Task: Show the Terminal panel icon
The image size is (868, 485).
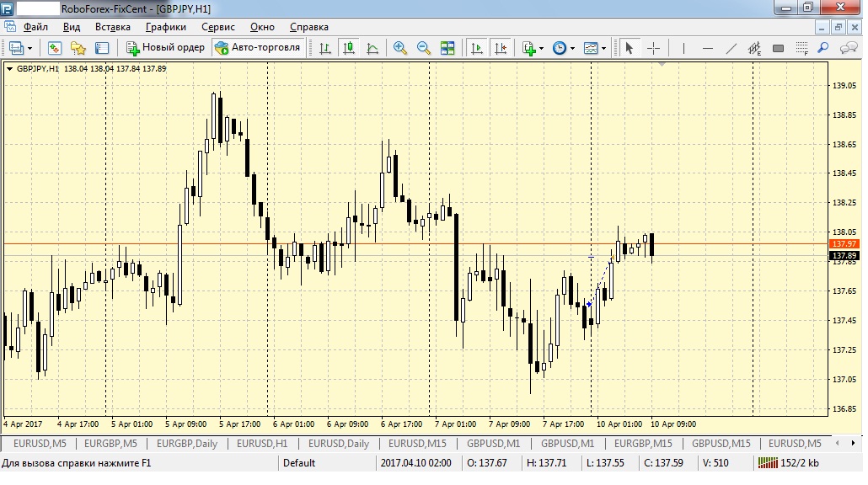Action: (102, 48)
